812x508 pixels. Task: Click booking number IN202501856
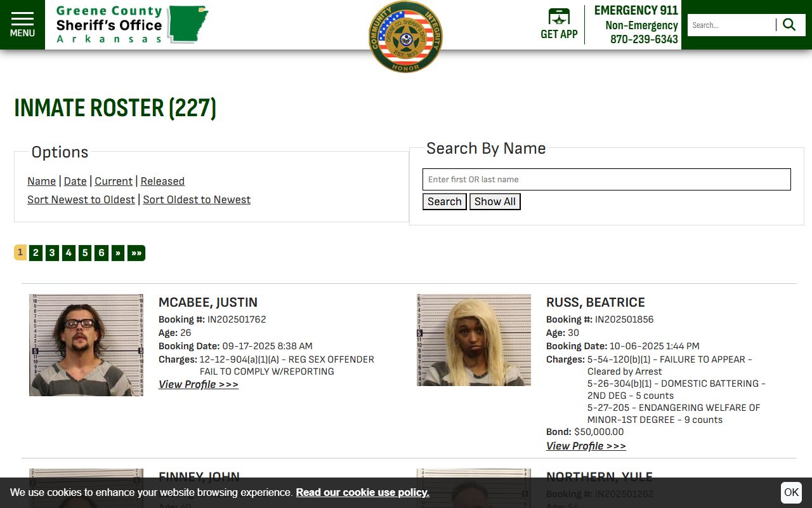pyautogui.click(x=624, y=319)
